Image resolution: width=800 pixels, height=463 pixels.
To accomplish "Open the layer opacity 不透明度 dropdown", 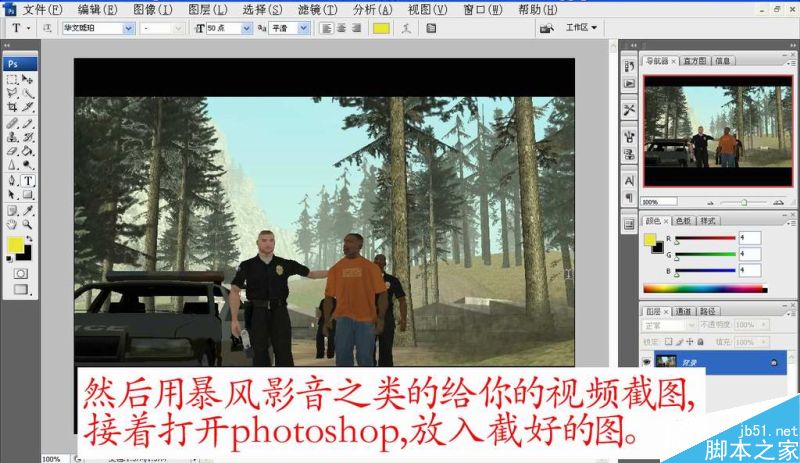I will 764,325.
